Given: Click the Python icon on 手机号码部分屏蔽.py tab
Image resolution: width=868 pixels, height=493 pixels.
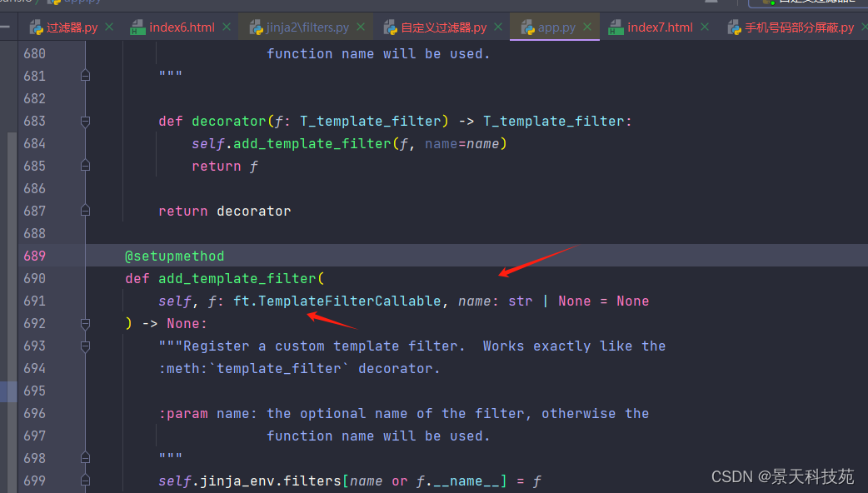Looking at the screenshot, I should pyautogui.click(x=734, y=28).
